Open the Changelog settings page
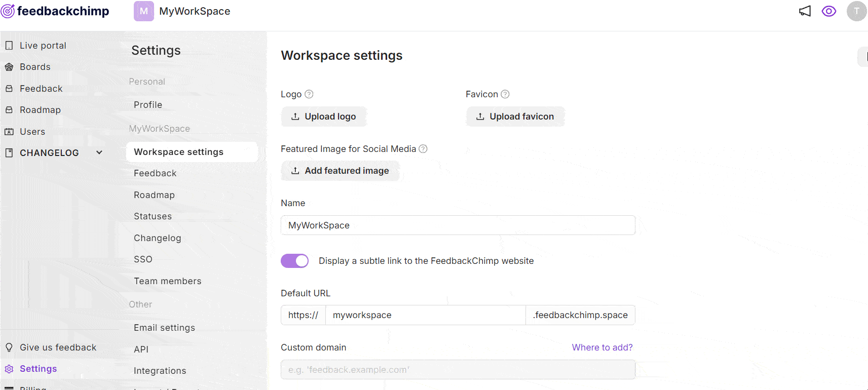Screen dimensions: 868x390 pos(157,238)
